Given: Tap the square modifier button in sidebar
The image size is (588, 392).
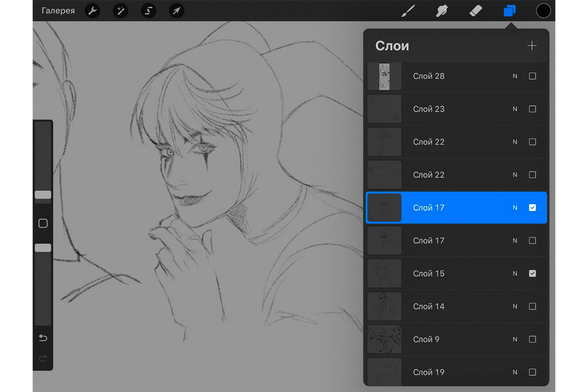Looking at the screenshot, I should click(x=43, y=223).
